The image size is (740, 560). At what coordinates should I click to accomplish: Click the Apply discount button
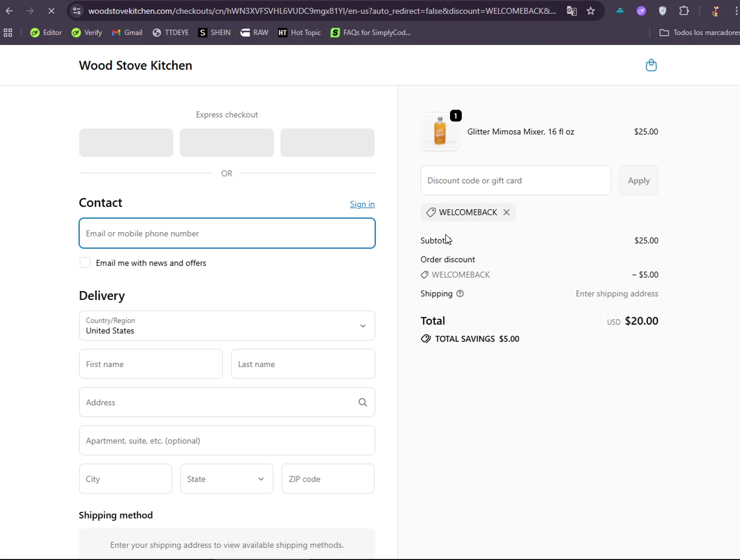coord(639,180)
